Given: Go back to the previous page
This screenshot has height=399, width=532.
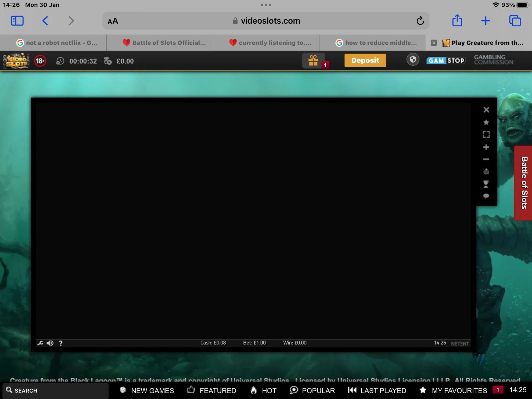Looking at the screenshot, I should point(45,21).
